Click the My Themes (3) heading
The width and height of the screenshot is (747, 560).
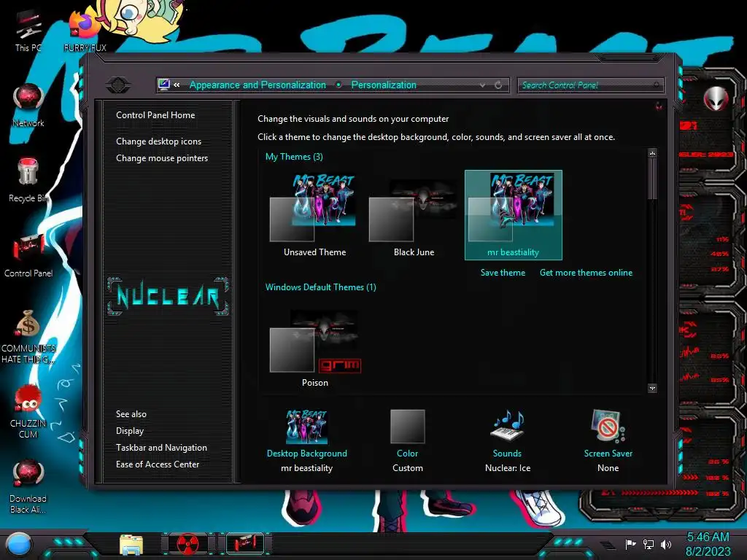pyautogui.click(x=294, y=157)
